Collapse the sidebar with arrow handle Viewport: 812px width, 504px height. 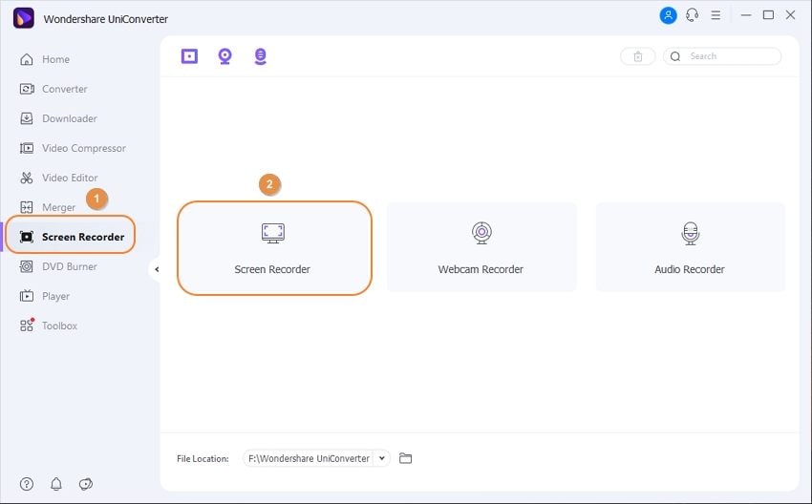[x=157, y=269]
